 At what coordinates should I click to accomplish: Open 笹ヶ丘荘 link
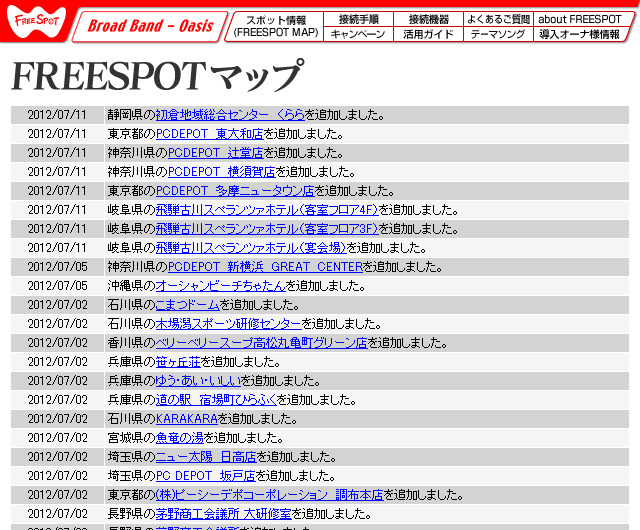pos(178,362)
